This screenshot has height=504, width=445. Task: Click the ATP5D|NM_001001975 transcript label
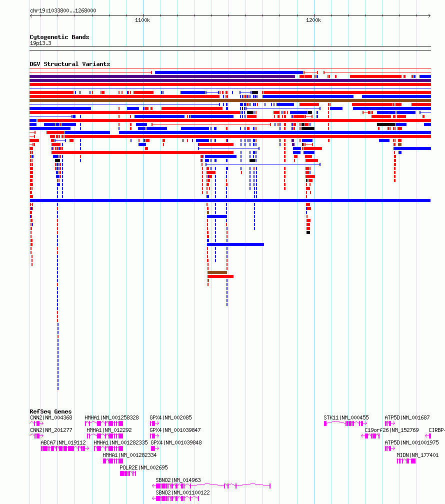pyautogui.click(x=411, y=442)
